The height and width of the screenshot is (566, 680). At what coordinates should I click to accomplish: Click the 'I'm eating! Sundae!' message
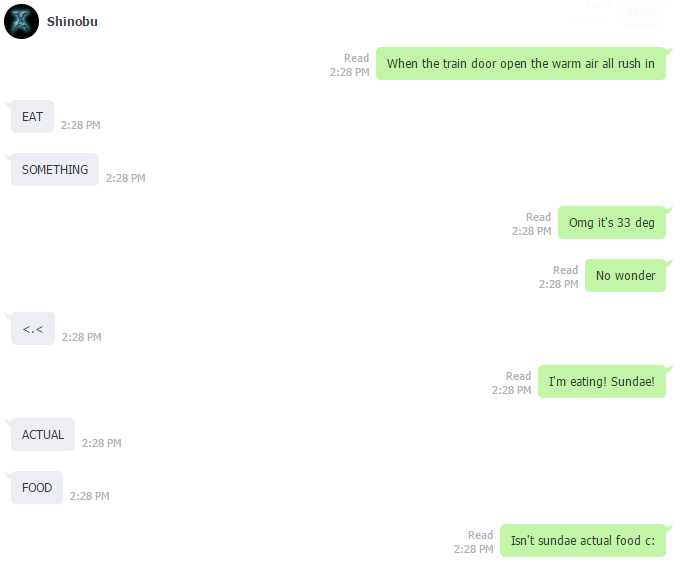point(602,382)
